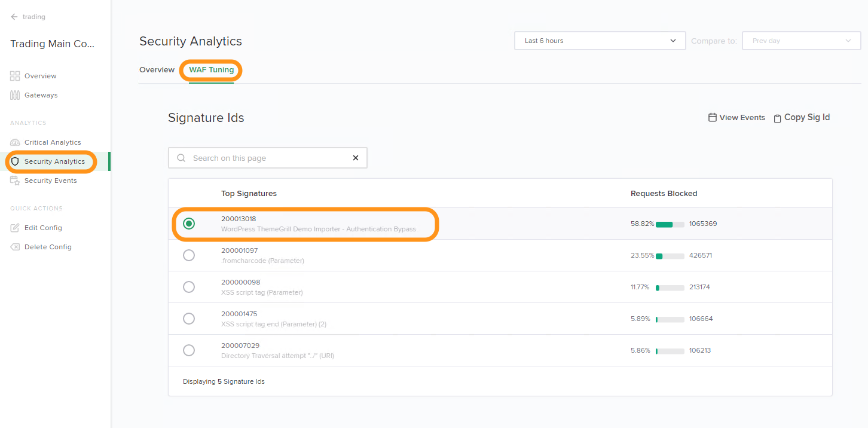This screenshot has height=428, width=868.
Task: Click the Top Signatures column header
Action: (x=249, y=194)
